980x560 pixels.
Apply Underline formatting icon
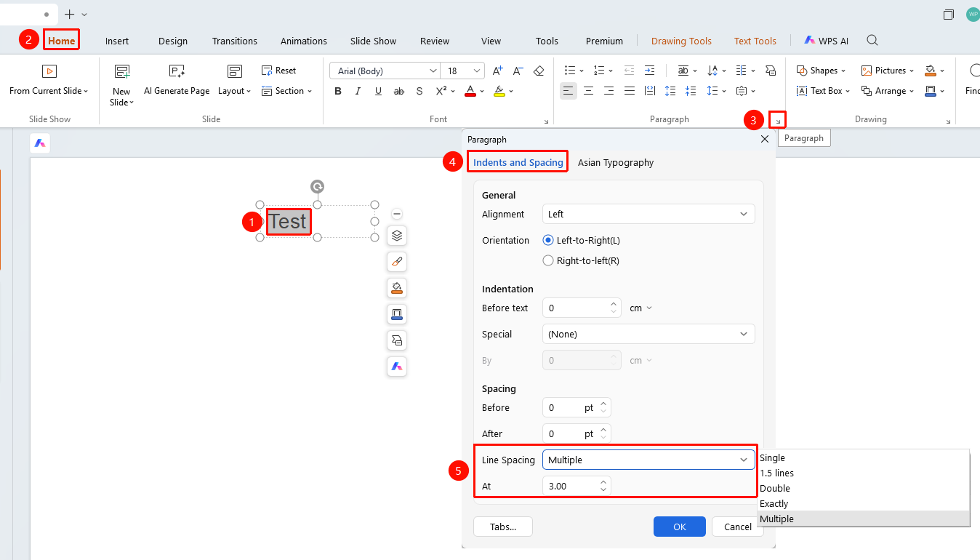pyautogui.click(x=378, y=91)
